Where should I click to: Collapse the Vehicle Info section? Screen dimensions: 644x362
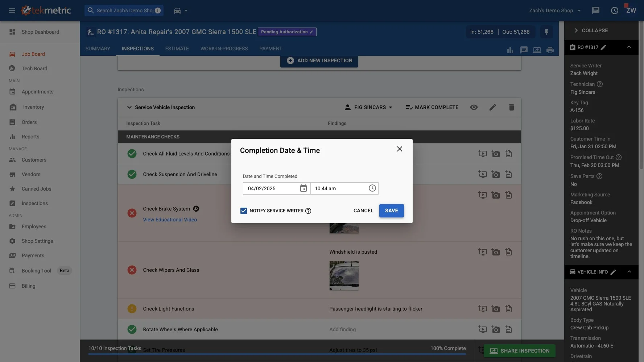pos(629,272)
